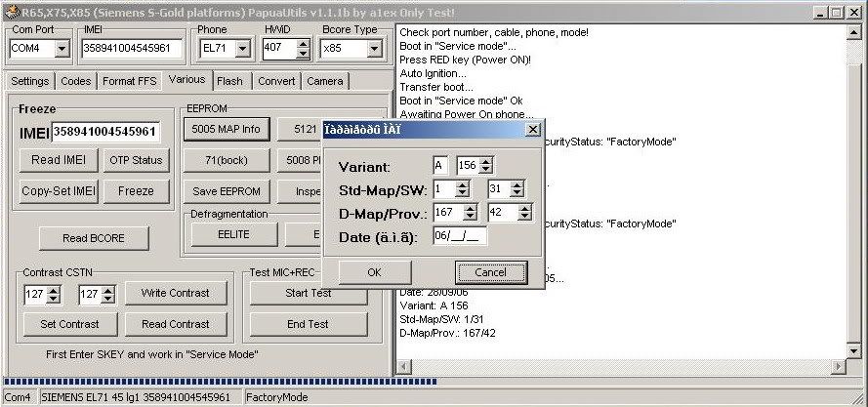Click the Read Contrast button
Viewport: 868px width, 407px height.
click(176, 324)
